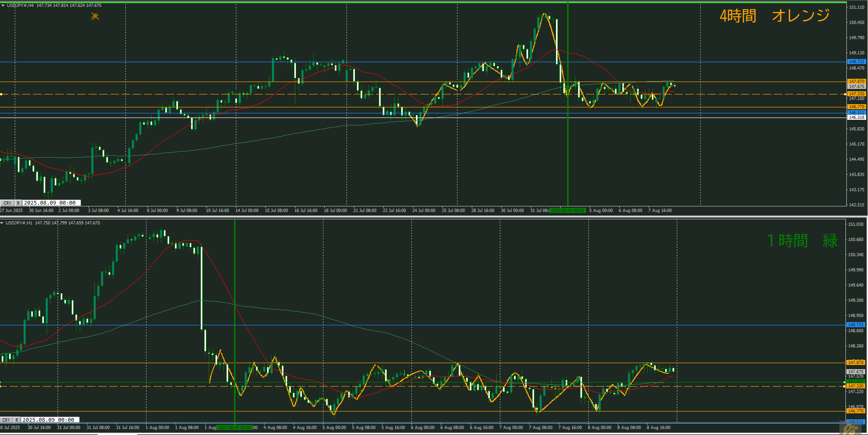Click the green date label on H4 time axis

point(568,211)
